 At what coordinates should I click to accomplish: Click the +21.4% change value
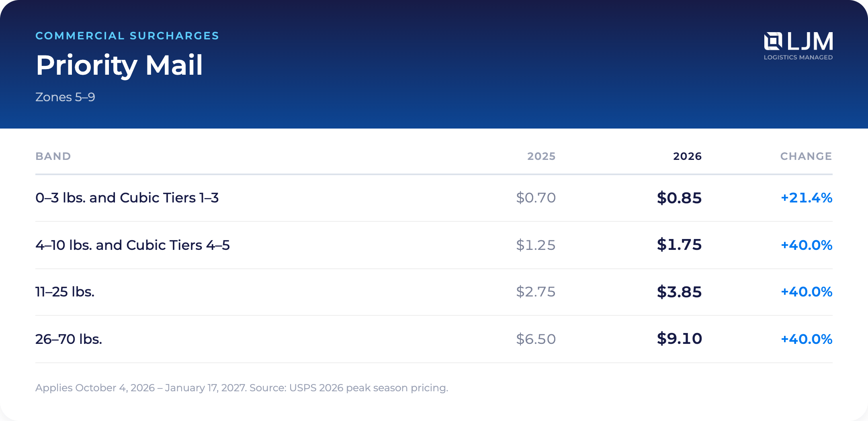click(x=807, y=198)
